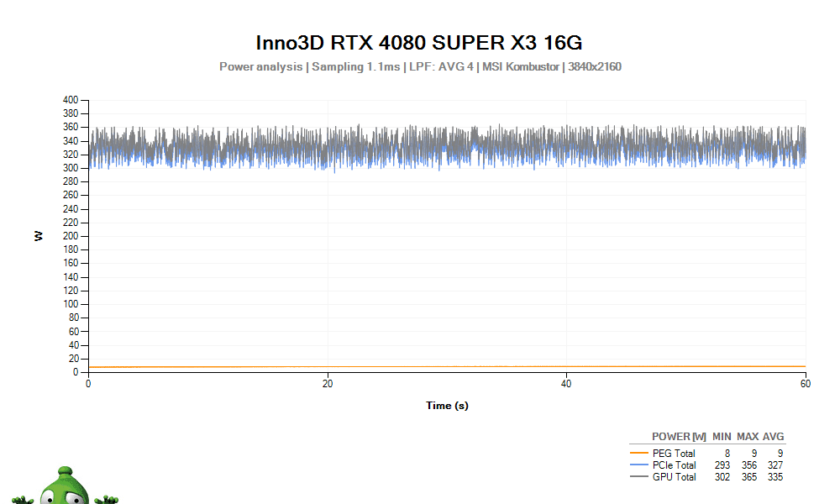Click the W label on the vertical axis

click(x=39, y=236)
